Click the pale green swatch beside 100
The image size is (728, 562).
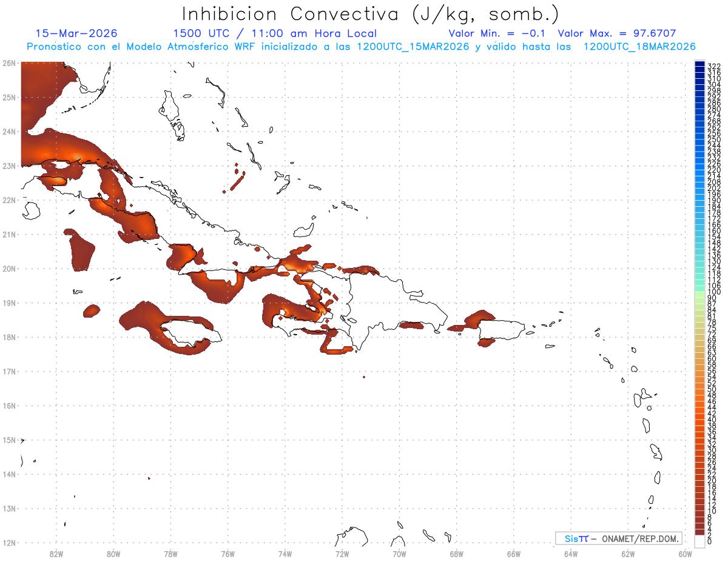[699, 293]
